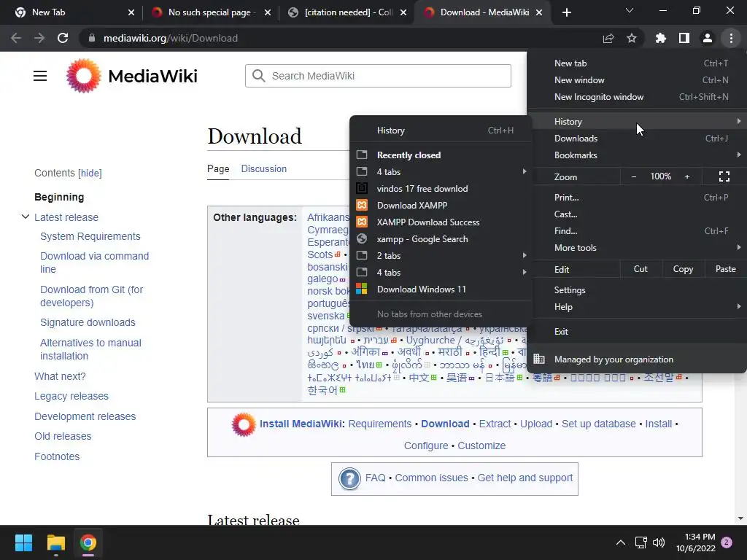Open the taskbar clock and date
Screen dimensions: 747x560
[695, 542]
